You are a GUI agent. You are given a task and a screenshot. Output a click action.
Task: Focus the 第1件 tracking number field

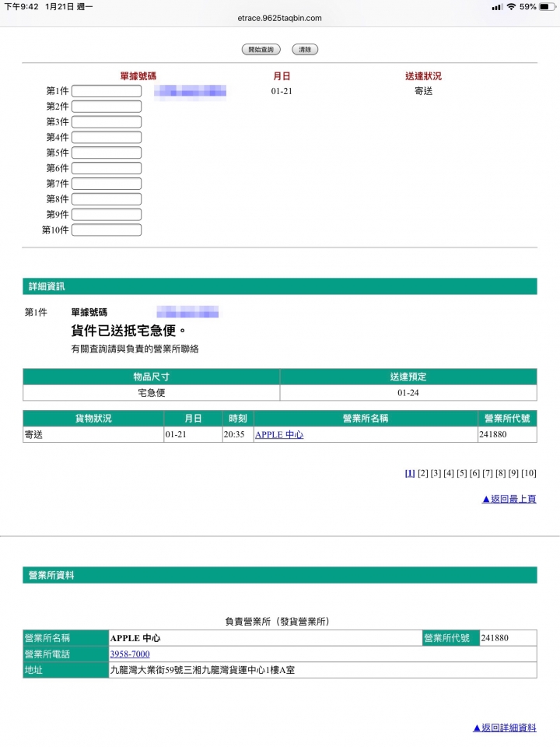(107, 91)
